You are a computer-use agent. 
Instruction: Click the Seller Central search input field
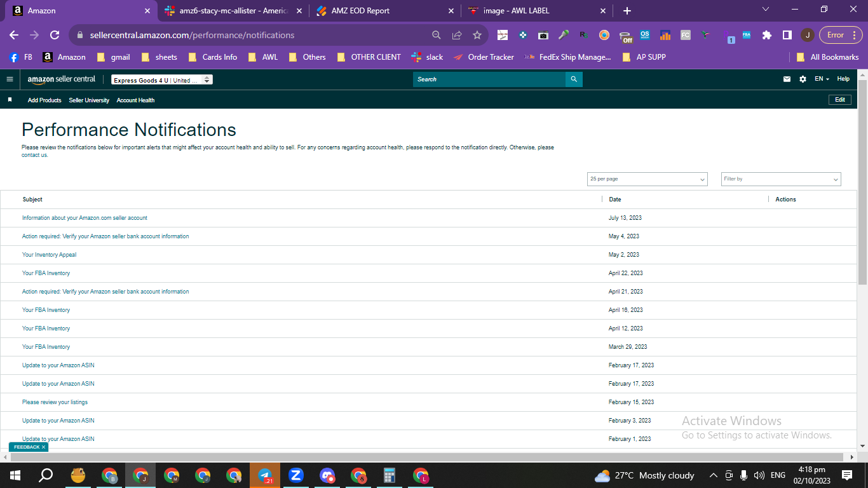point(489,79)
